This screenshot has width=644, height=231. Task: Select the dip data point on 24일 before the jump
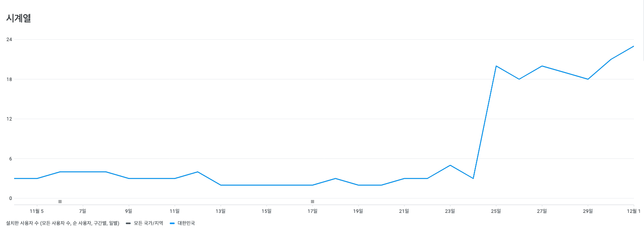473,179
